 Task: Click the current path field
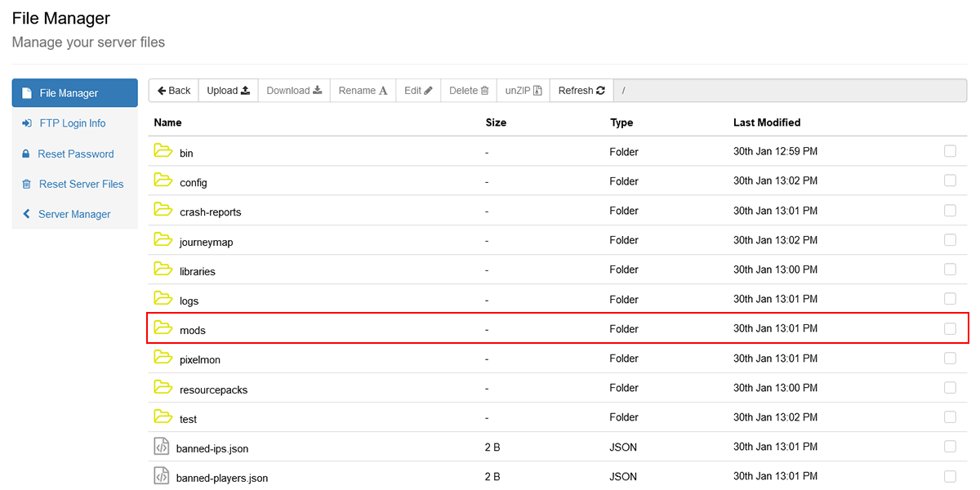click(x=790, y=91)
